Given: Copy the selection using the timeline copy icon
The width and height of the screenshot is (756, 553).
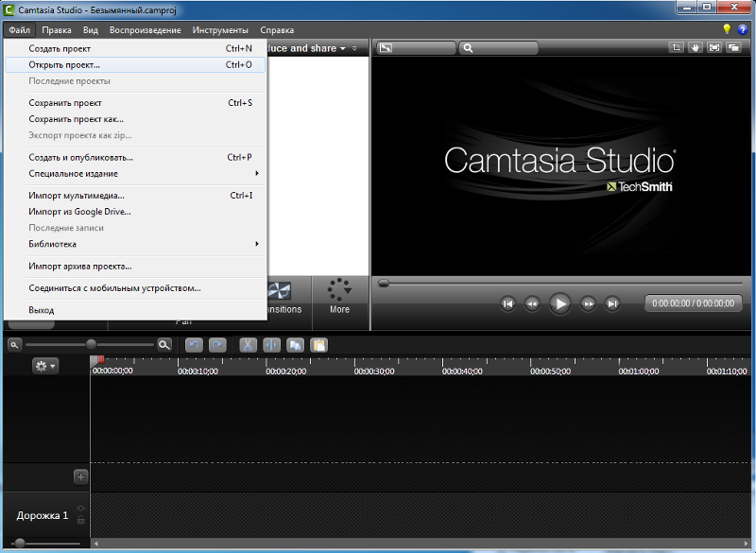Looking at the screenshot, I should 295,345.
